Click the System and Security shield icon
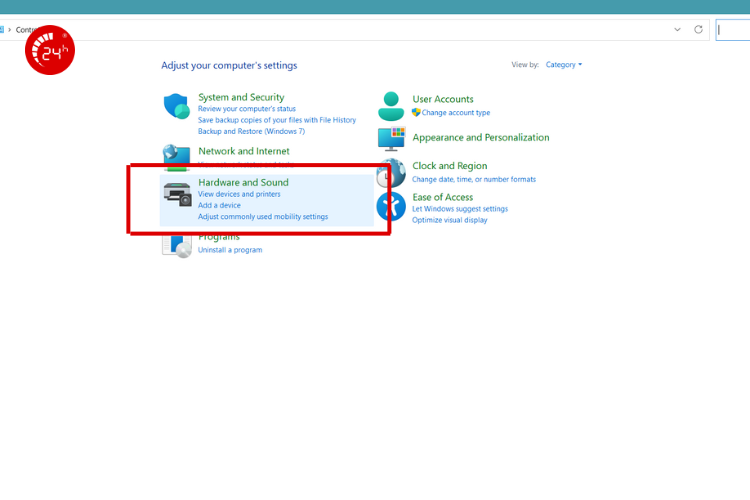750x500 pixels. coord(176,107)
